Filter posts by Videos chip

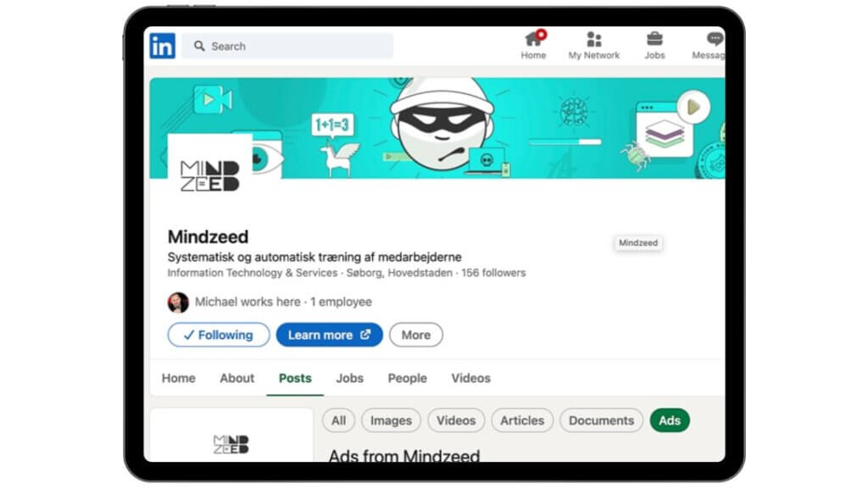click(456, 420)
